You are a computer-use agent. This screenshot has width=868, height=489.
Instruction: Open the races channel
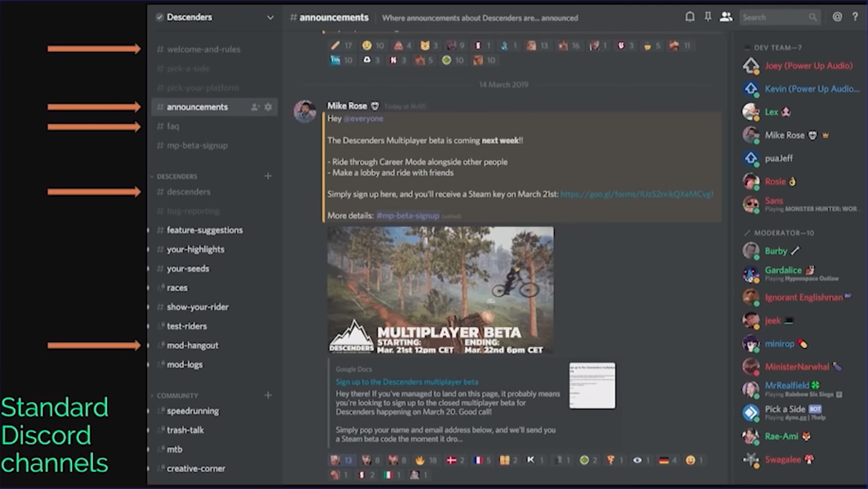click(x=214, y=288)
